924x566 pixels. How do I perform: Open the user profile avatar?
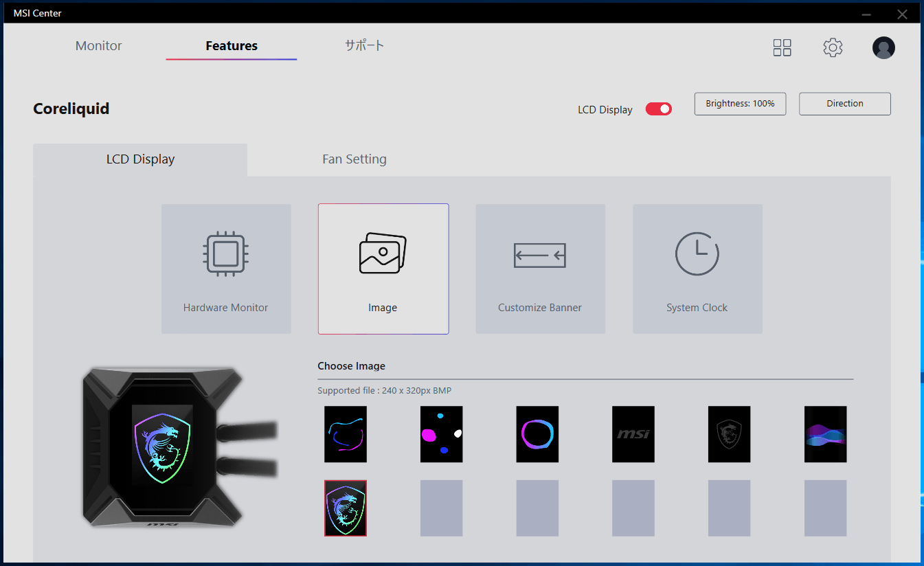coord(883,47)
